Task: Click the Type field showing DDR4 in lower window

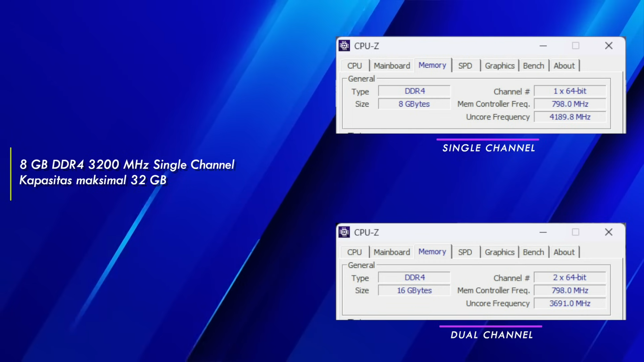Action: (415, 278)
